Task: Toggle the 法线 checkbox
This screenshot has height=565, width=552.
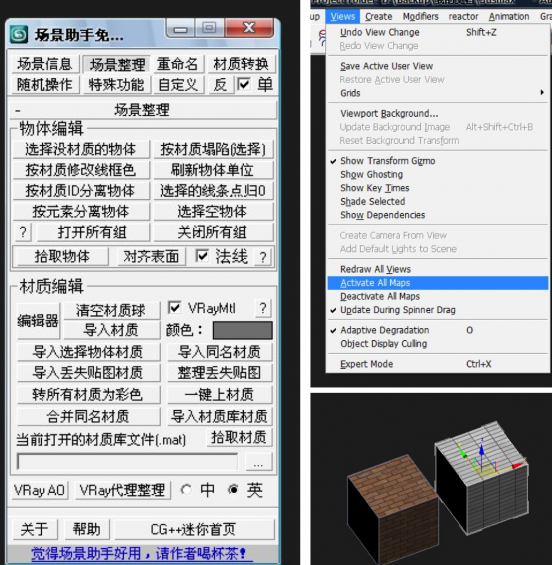Action: [202, 256]
